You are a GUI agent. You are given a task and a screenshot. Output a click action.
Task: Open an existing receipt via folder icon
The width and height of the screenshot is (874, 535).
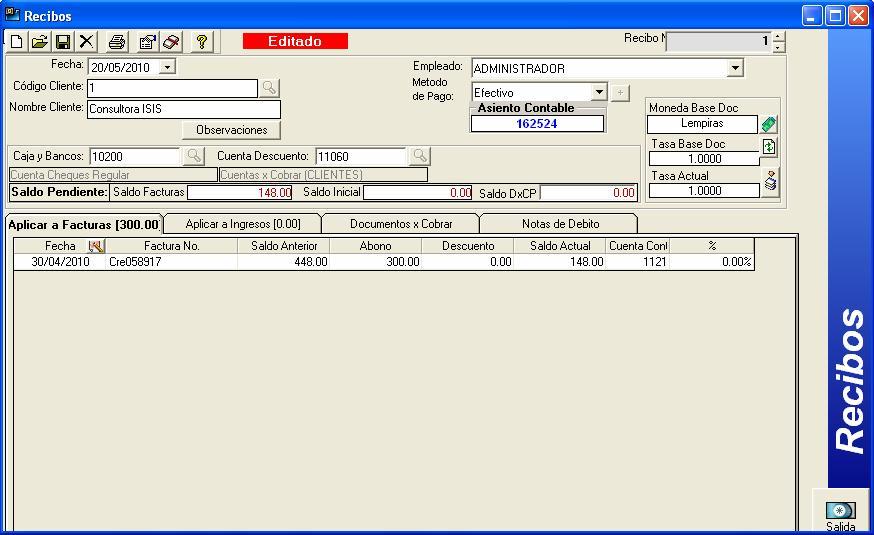point(40,42)
